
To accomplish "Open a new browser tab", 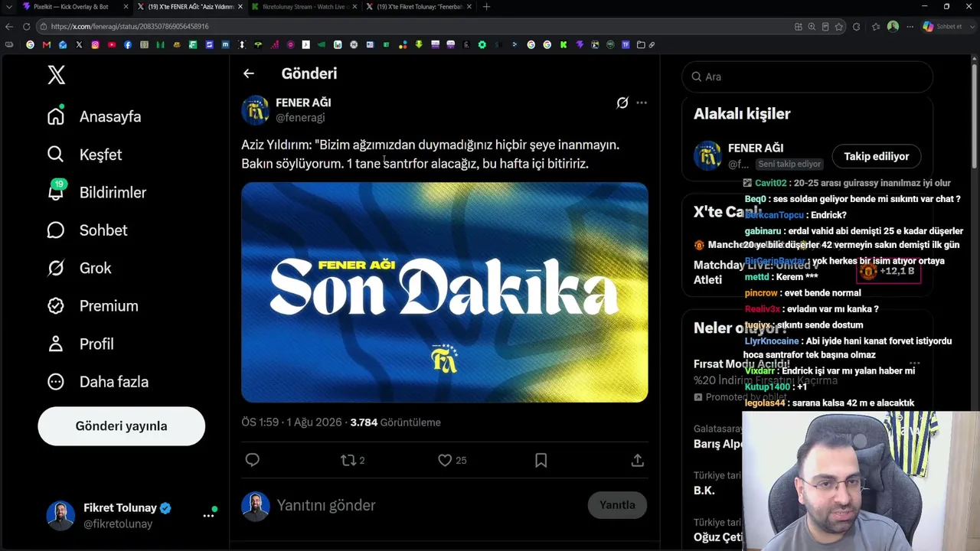I will [x=486, y=7].
